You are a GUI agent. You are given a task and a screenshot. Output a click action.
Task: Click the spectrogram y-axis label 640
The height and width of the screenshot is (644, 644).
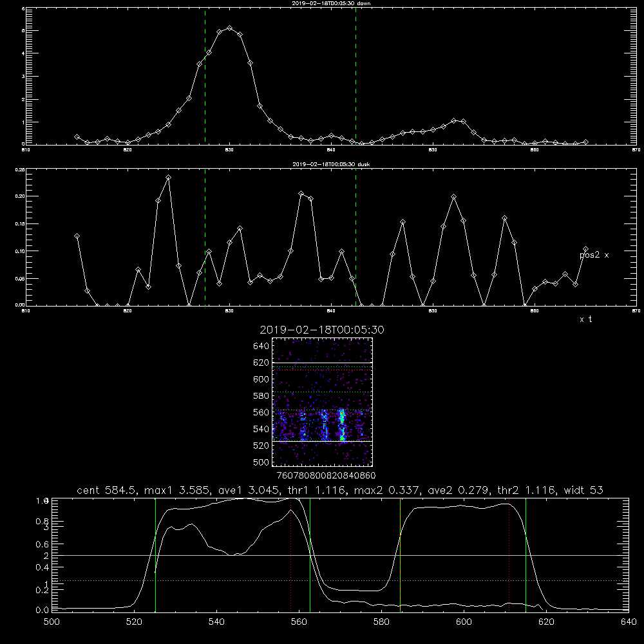(261, 346)
